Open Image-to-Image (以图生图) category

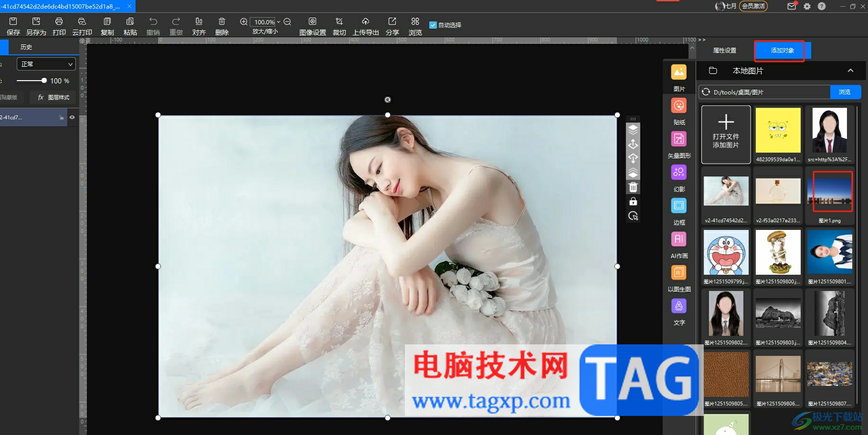679,278
